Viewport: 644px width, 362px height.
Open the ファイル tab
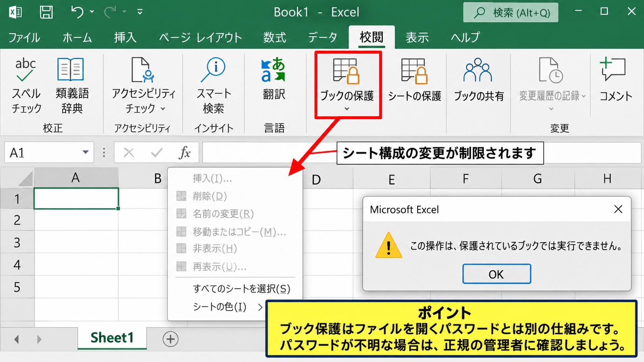pyautogui.click(x=24, y=38)
